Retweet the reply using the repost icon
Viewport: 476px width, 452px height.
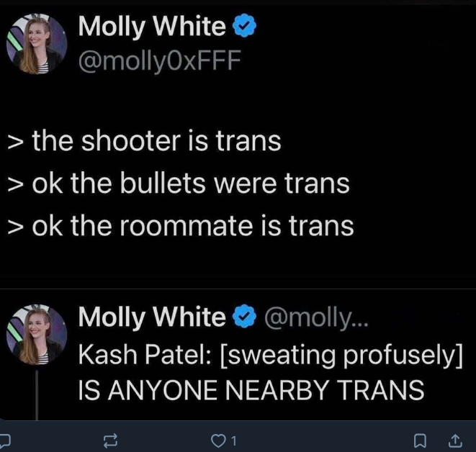[110, 440]
